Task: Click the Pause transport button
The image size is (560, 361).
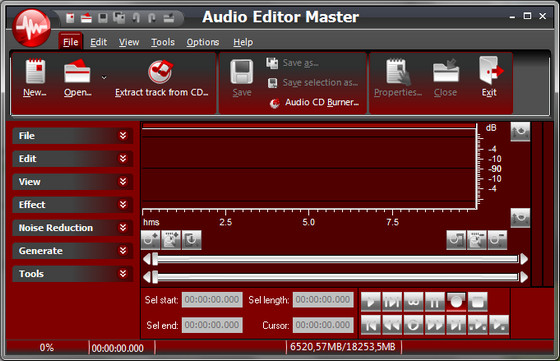Action: (435, 302)
